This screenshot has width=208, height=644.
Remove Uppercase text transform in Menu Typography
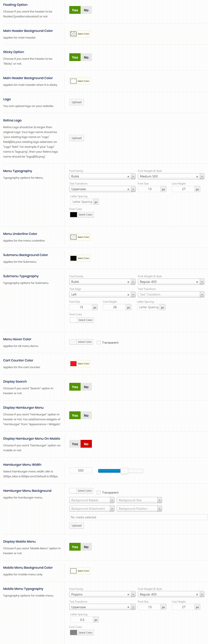(128, 189)
